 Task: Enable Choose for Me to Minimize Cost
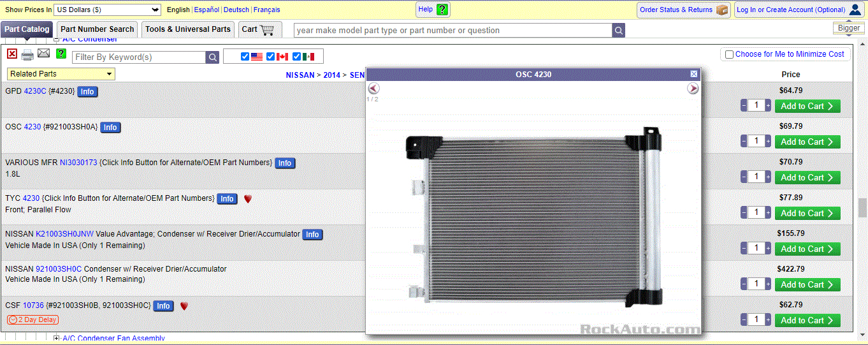pos(730,55)
